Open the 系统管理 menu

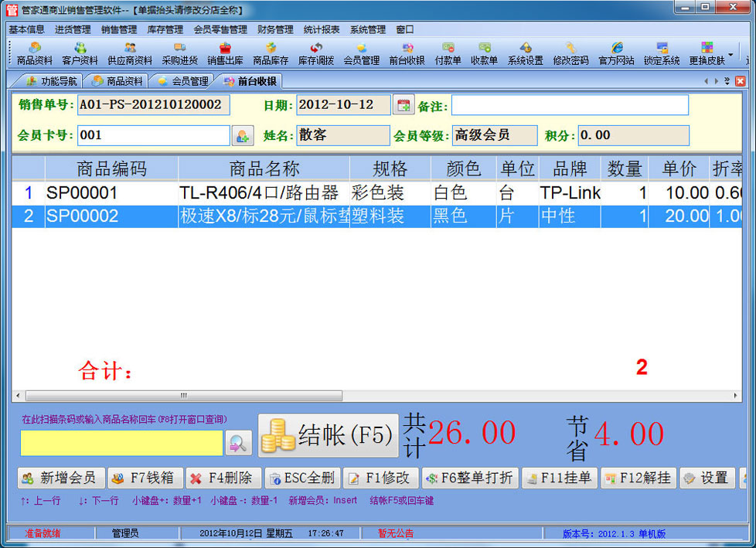coord(368,29)
